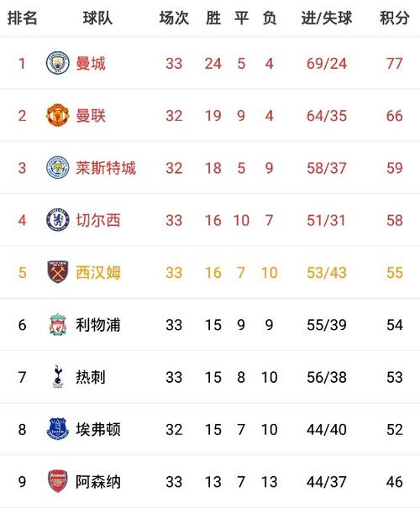Click the Arsenal club crest
This screenshot has height=508, width=420.
point(58,481)
